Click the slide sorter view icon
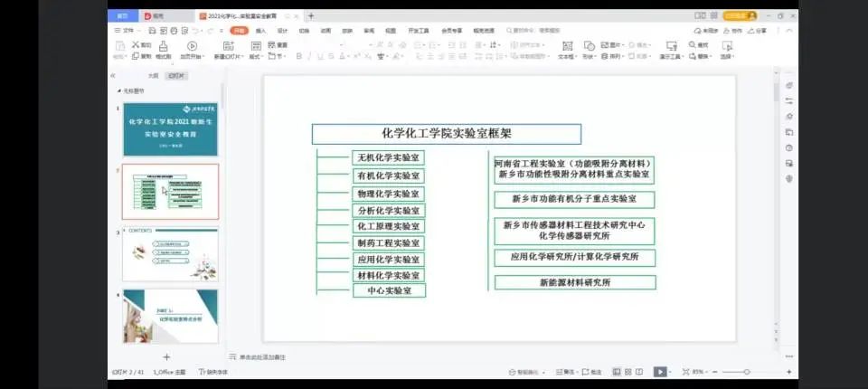Viewport: 868px width, 389px height. 627,372
